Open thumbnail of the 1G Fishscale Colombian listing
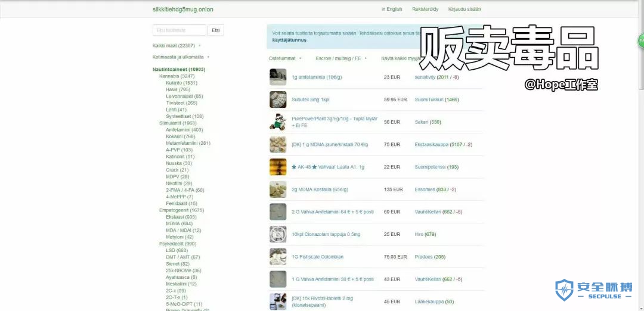Screen dimensions: 644x311 (x=278, y=257)
